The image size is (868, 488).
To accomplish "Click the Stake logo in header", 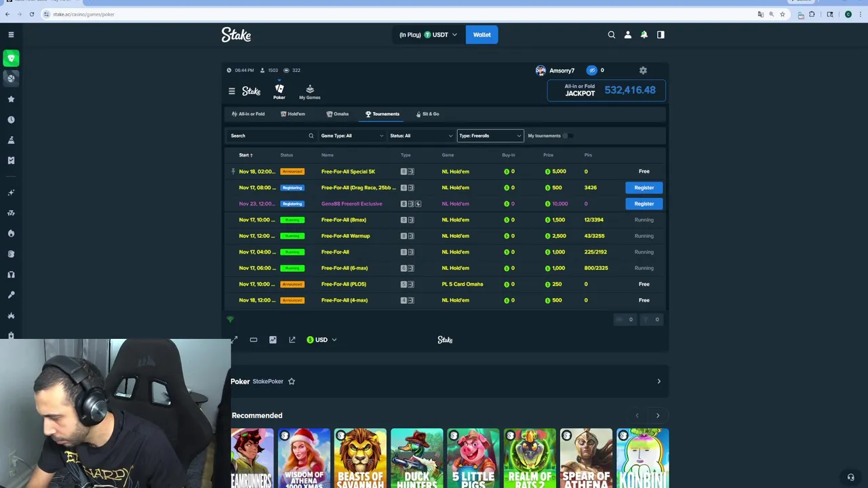I will (x=236, y=35).
